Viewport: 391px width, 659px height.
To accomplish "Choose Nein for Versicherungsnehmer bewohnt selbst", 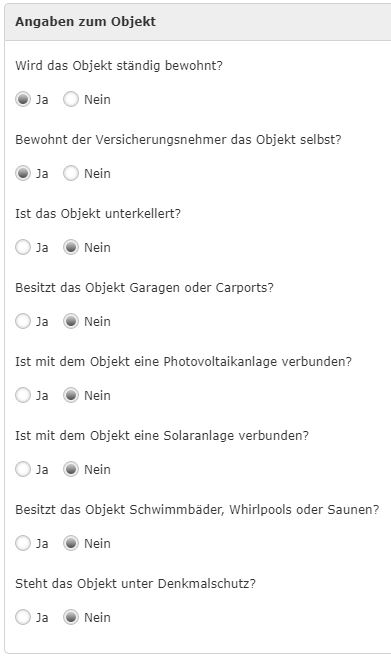I will pos(71,173).
